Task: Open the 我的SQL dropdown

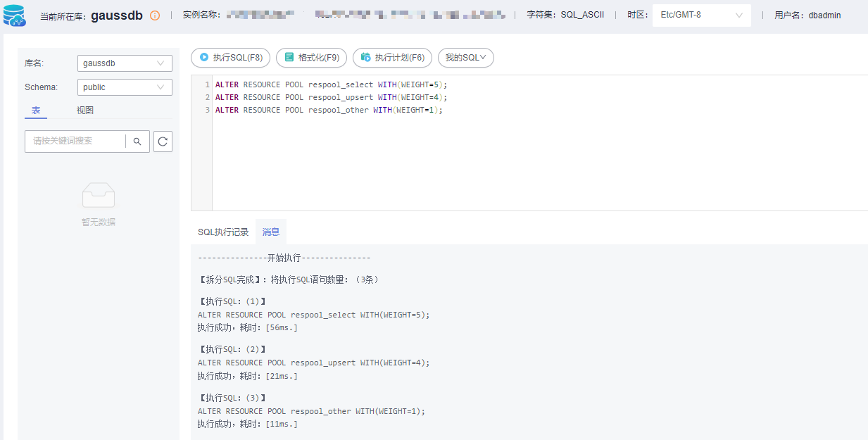Action: (x=466, y=58)
